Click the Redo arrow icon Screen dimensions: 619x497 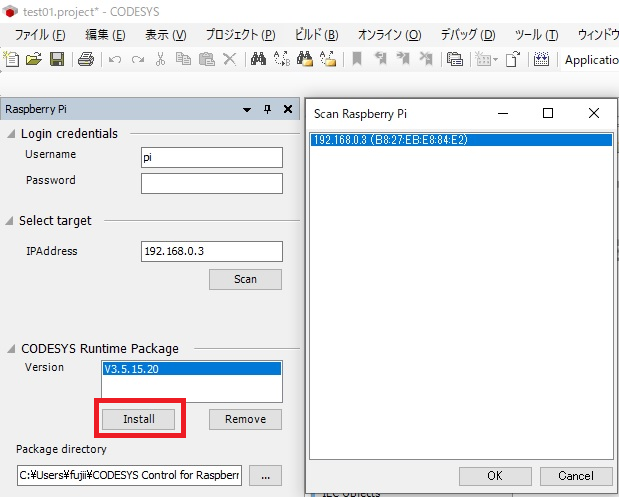coord(138,60)
